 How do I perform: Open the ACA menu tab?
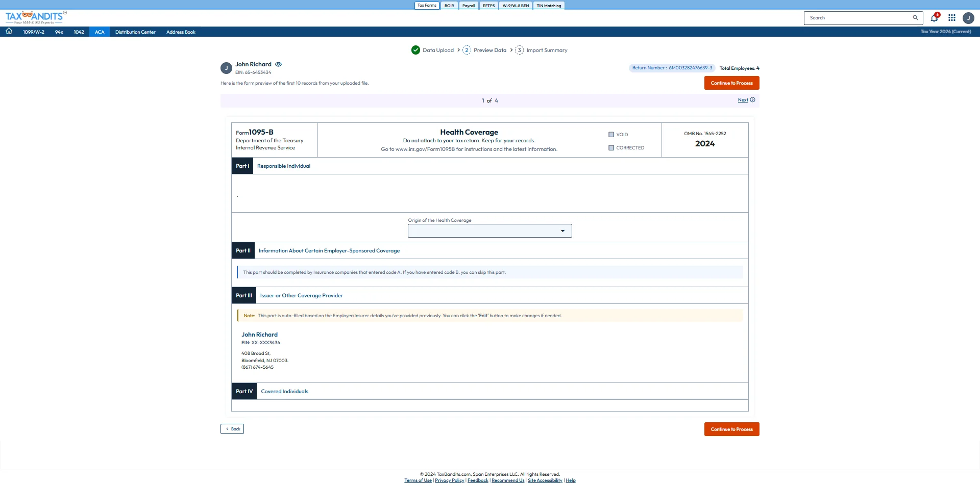[100, 32]
